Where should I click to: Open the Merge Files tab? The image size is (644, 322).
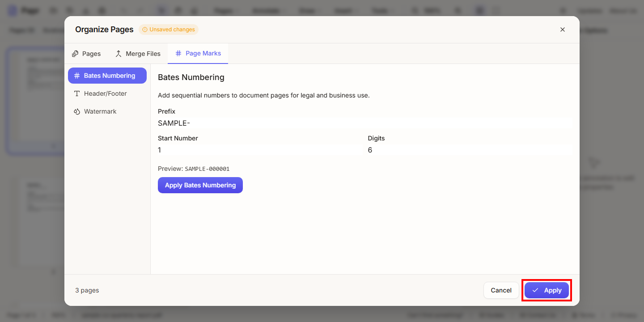tap(138, 54)
